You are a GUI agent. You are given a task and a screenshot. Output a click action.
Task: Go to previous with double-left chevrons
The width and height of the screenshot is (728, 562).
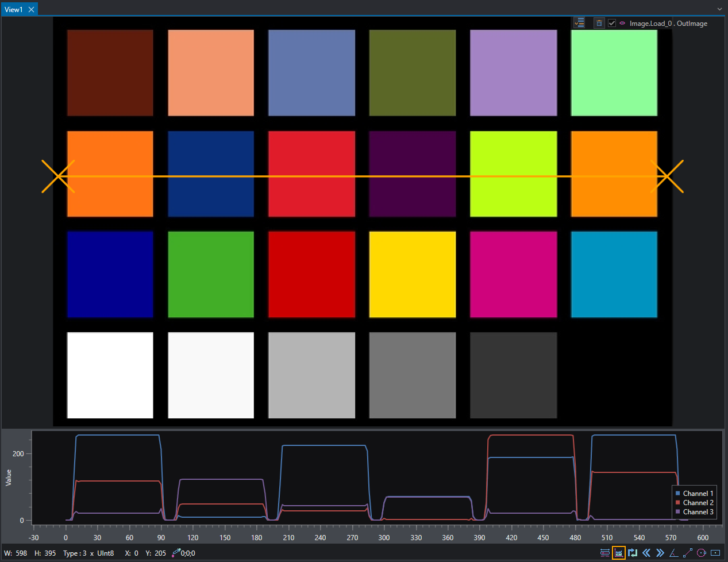646,553
